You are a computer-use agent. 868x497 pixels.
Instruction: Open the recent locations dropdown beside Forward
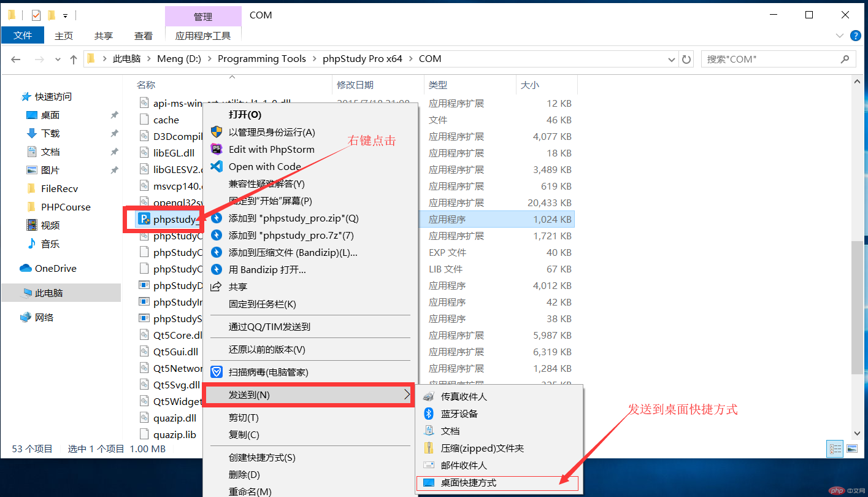[58, 60]
